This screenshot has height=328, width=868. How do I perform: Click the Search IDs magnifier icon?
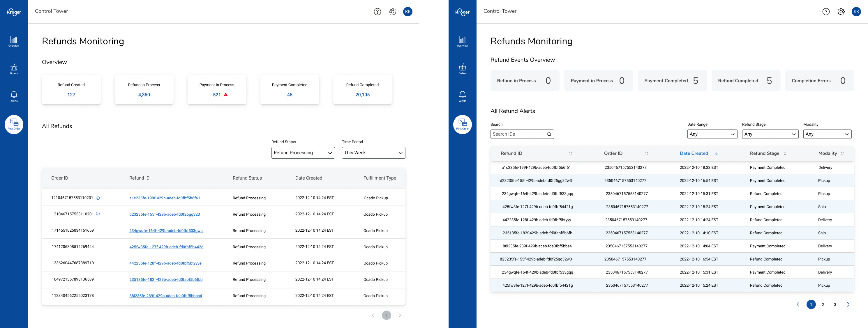point(549,134)
